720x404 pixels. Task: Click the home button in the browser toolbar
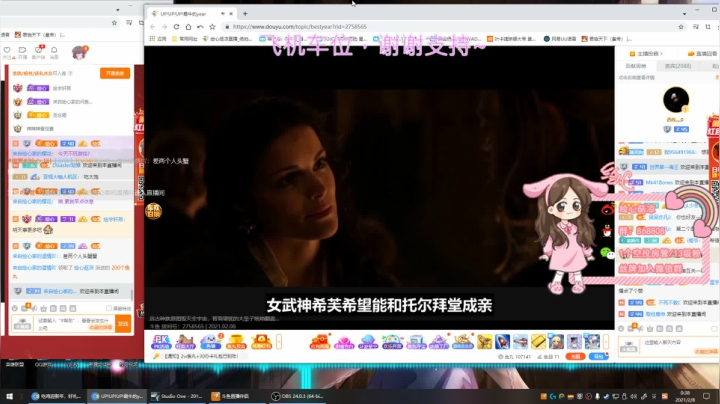point(188,27)
